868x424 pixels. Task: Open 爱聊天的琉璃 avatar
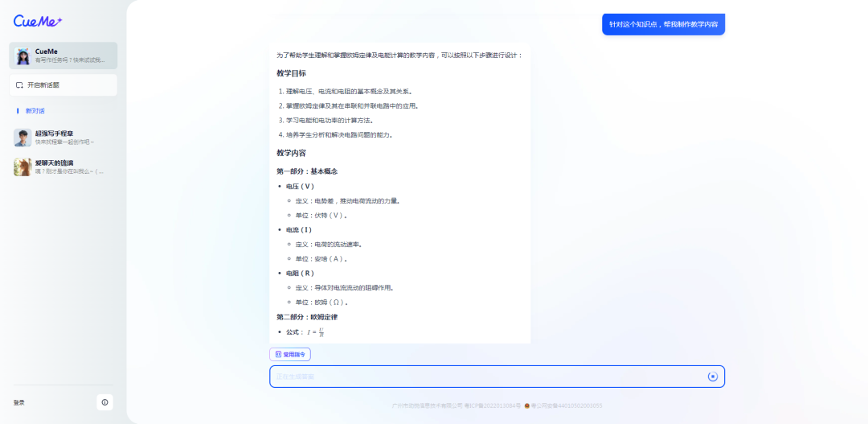point(23,167)
